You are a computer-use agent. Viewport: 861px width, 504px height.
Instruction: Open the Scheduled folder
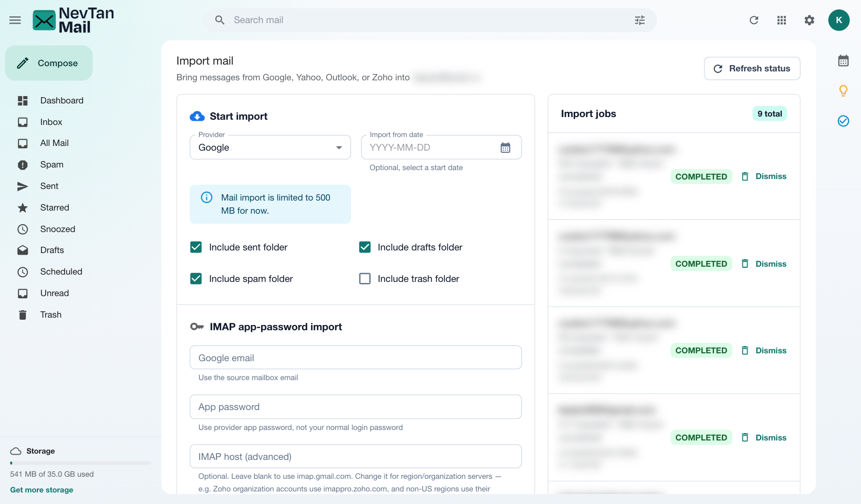[61, 272]
